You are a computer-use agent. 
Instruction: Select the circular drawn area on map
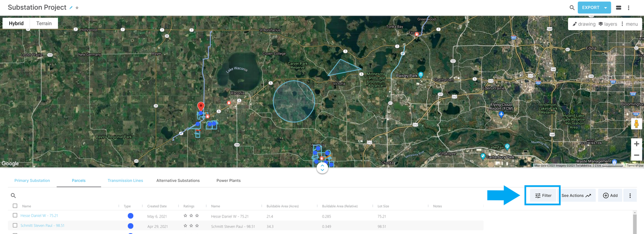[x=294, y=101]
